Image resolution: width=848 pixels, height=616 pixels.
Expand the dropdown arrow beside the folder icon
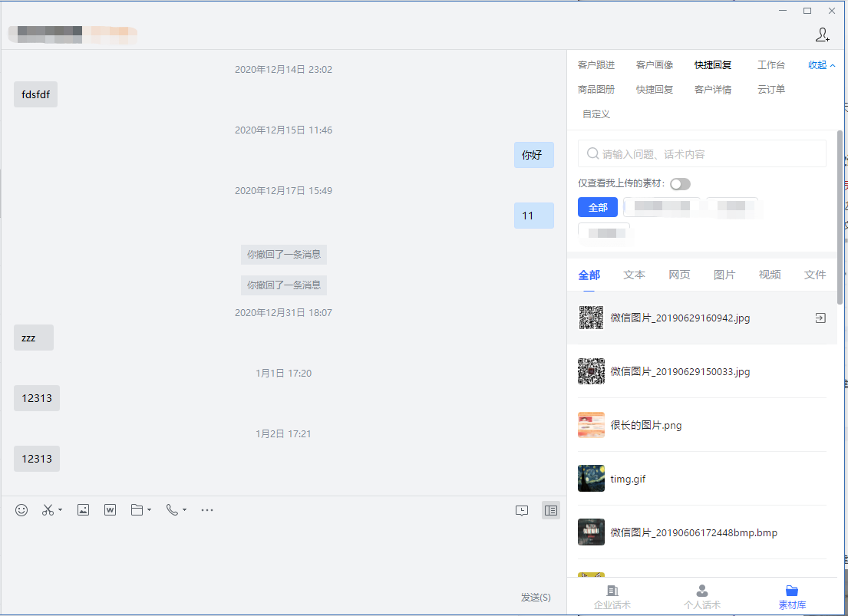coord(149,510)
